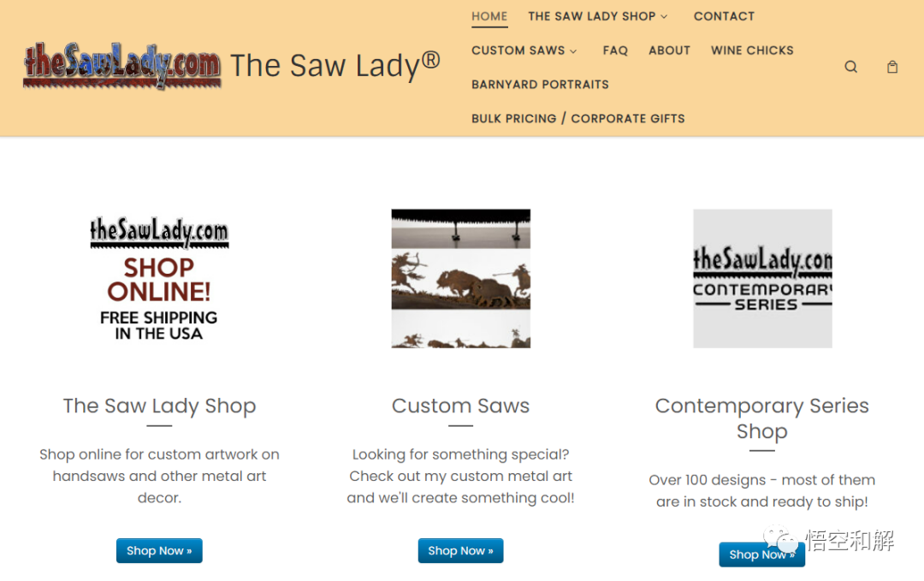Click Shop Now under Custom Saws
Image resolution: width=924 pixels, height=581 pixels.
(x=461, y=550)
